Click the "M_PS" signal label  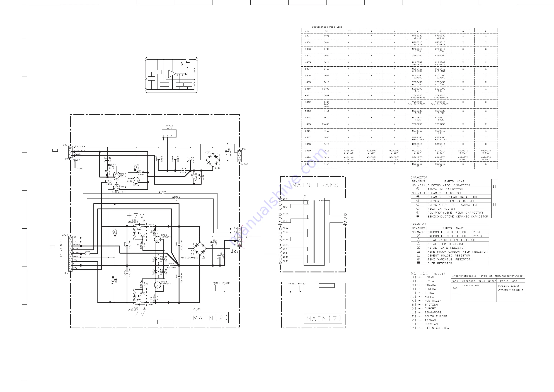pyautogui.click(x=76, y=248)
